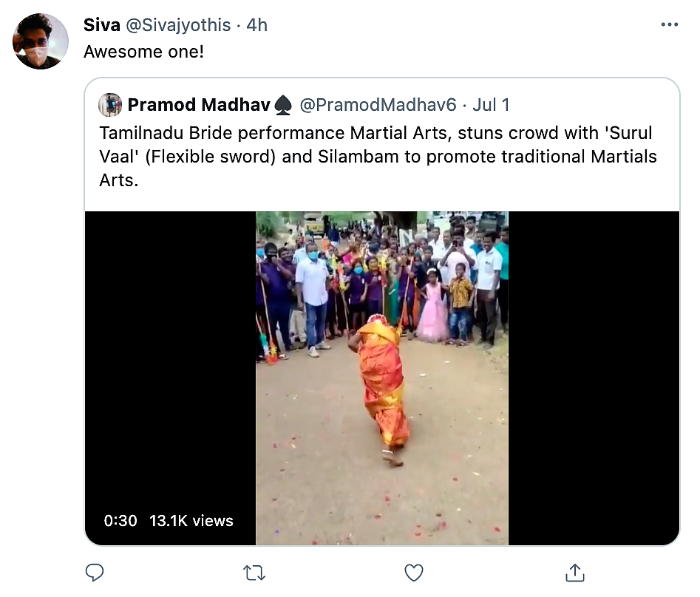
Task: Play the bride martial arts video
Action: click(x=381, y=378)
